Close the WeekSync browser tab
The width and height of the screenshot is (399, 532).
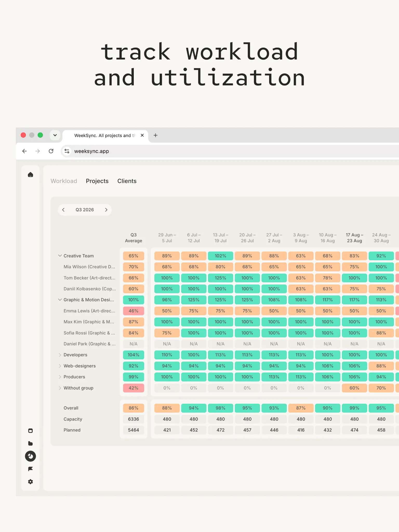tap(142, 135)
